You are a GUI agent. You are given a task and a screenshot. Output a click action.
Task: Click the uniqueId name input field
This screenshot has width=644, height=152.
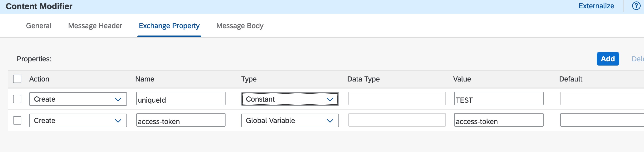click(x=181, y=99)
